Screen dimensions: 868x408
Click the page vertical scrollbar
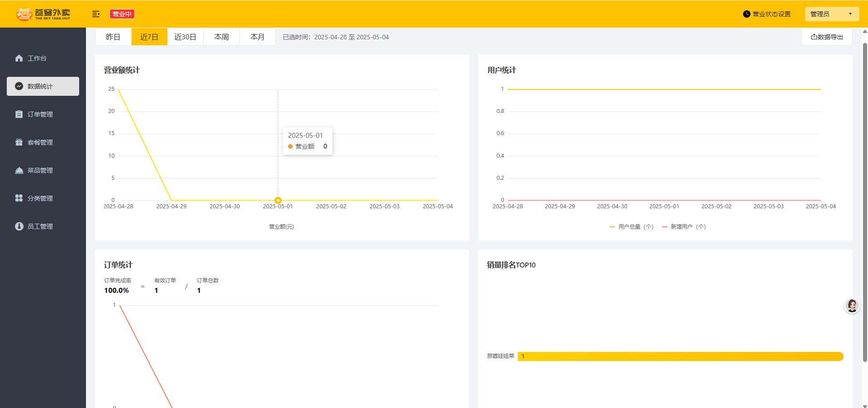coord(865,202)
